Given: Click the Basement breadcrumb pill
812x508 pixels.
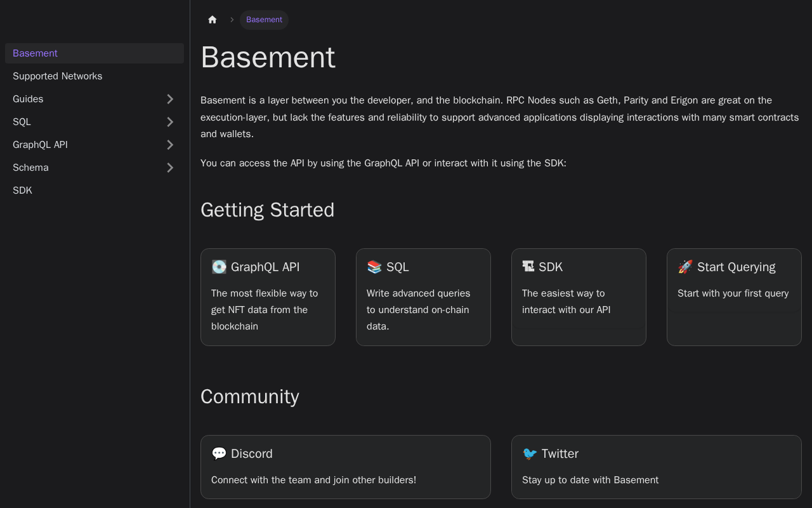Looking at the screenshot, I should click(264, 20).
